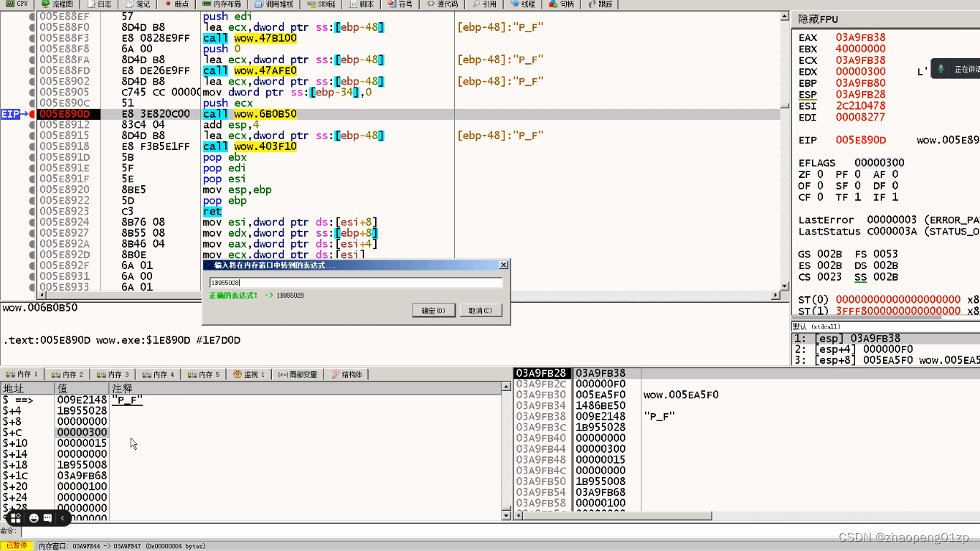
Task: Open the 流程图 graph tab
Action: tap(56, 4)
